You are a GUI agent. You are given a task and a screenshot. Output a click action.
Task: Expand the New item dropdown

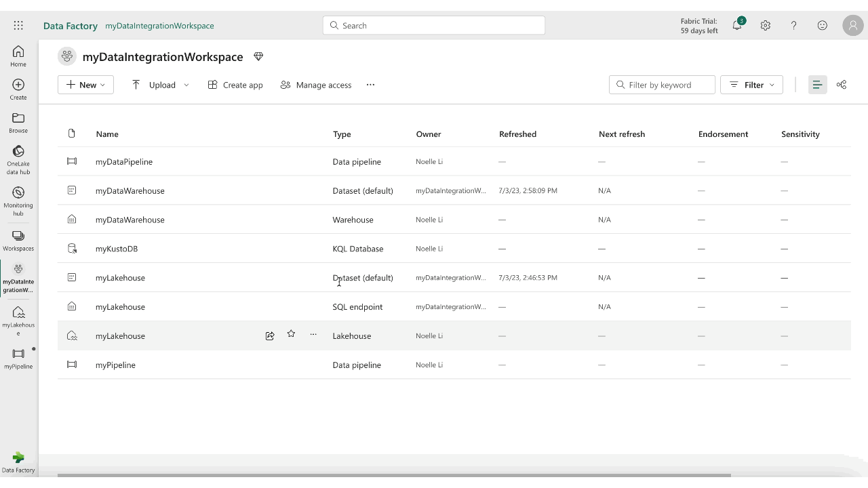[x=85, y=85]
